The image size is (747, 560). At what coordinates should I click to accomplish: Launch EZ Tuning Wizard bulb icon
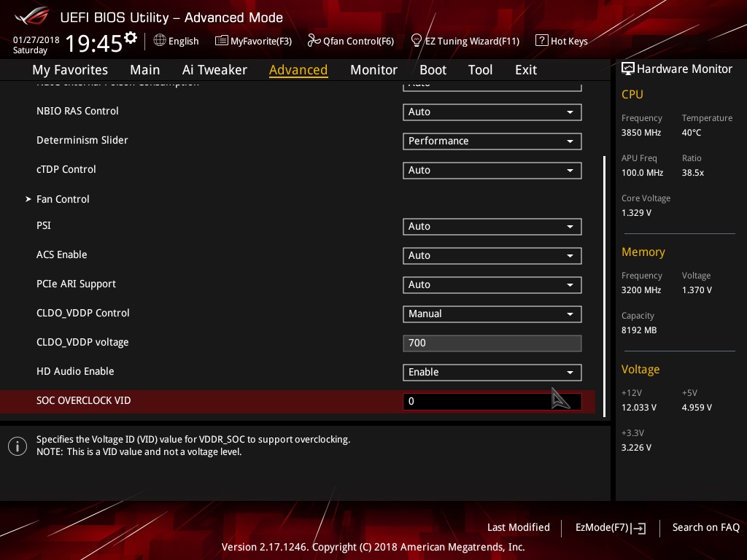click(x=417, y=41)
